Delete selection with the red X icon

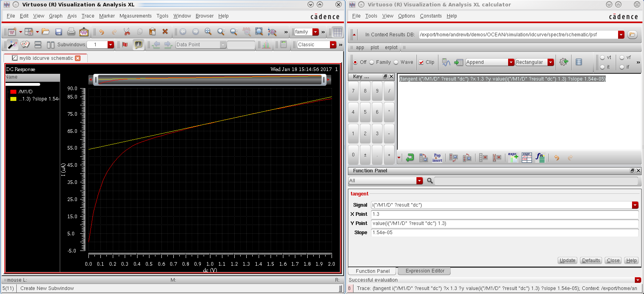[165, 32]
